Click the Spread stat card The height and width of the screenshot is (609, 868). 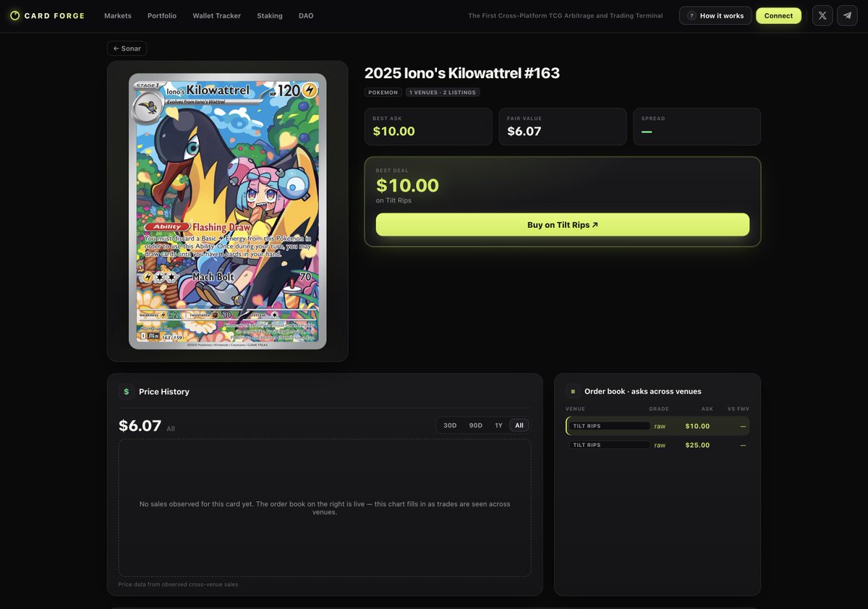tap(697, 127)
